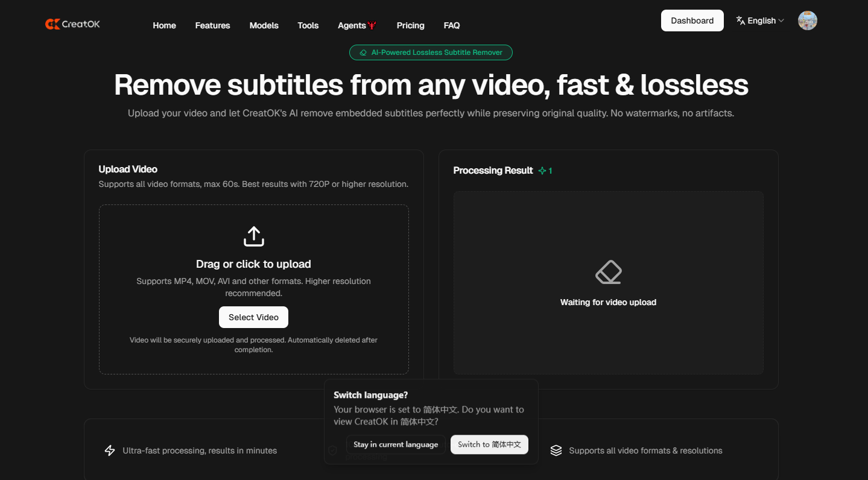The height and width of the screenshot is (480, 868).
Task: Open the FAQ link
Action: [x=451, y=25]
